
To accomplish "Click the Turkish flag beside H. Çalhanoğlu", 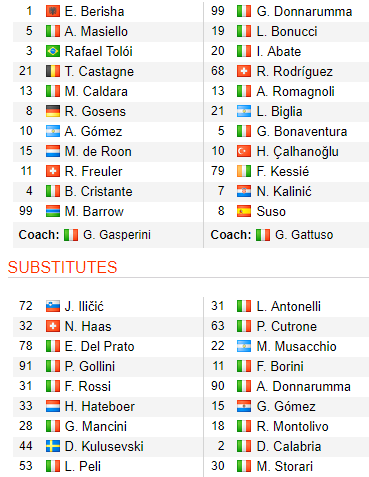I will tap(244, 151).
